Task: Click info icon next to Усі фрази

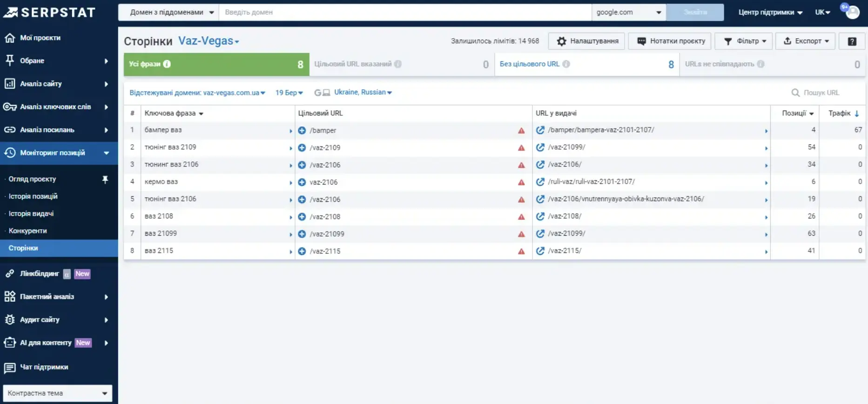Action: 167,64
